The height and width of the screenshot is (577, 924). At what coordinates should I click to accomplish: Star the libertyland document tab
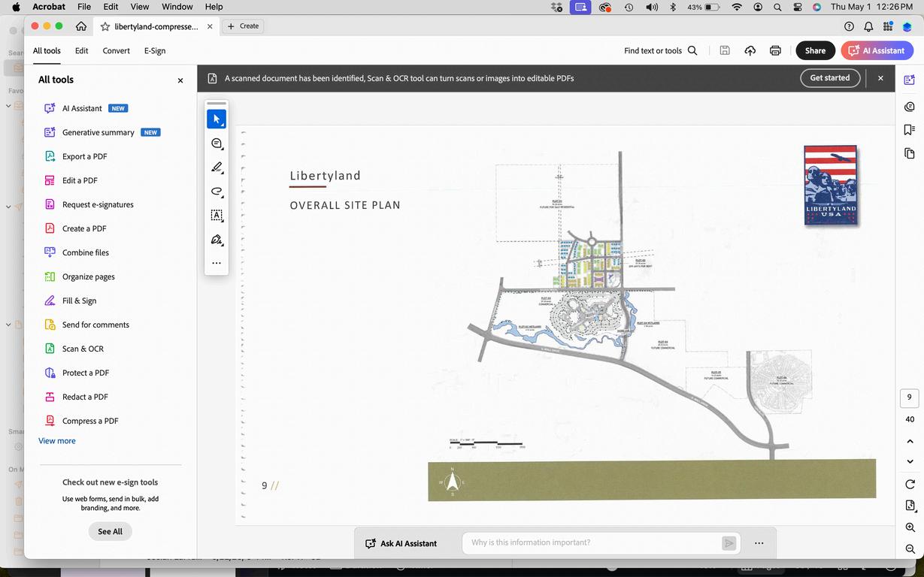pos(105,26)
